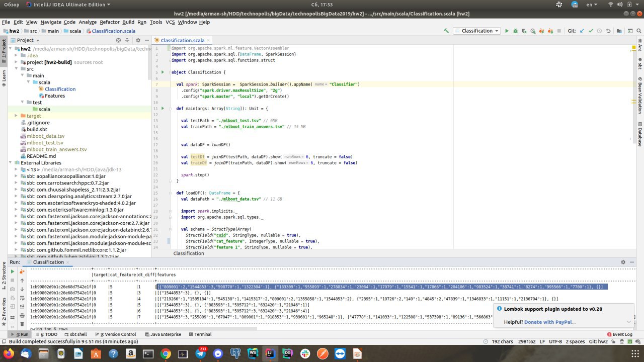Collapse the main folder in the tree
This screenshot has height=362, width=644.
[23, 76]
